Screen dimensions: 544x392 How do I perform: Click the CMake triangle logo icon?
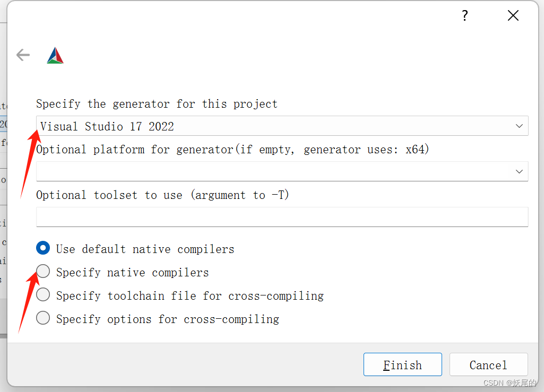pyautogui.click(x=55, y=55)
